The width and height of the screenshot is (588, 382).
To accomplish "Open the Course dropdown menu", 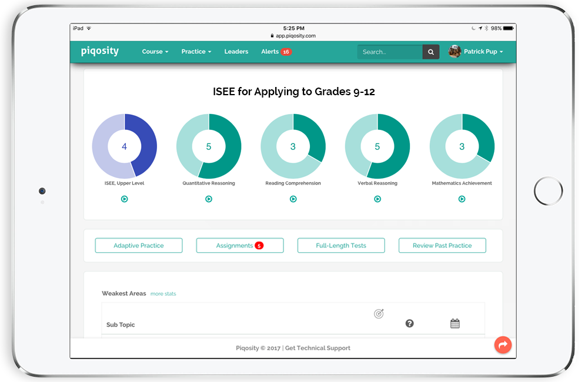I will 155,52.
